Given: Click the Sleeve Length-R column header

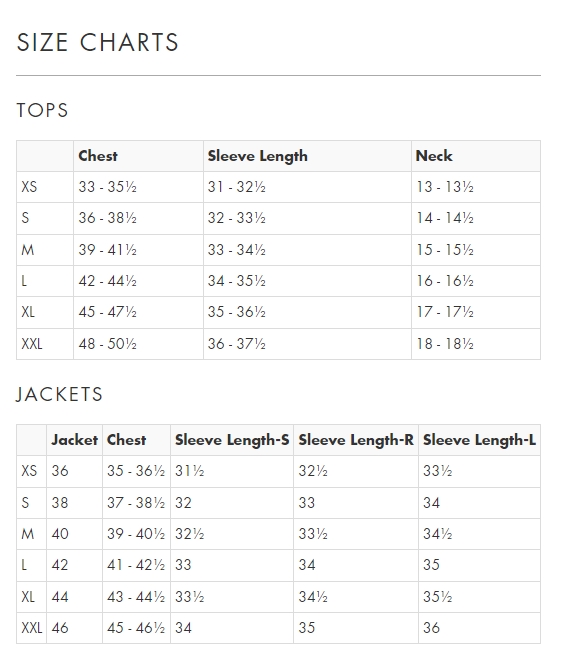Looking at the screenshot, I should 356,440.
